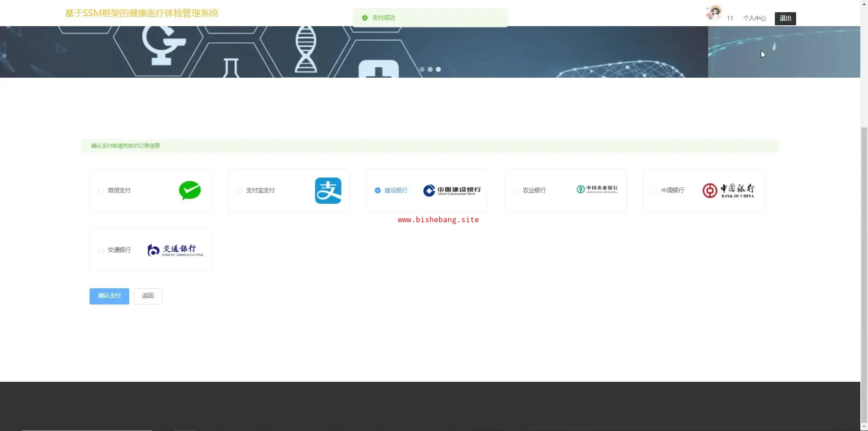Select the 微信支付 radio button

pos(101,191)
